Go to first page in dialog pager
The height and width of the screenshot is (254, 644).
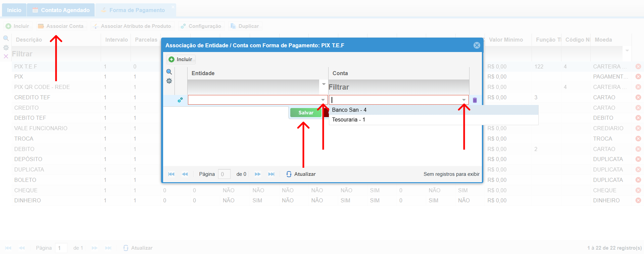[171, 174]
